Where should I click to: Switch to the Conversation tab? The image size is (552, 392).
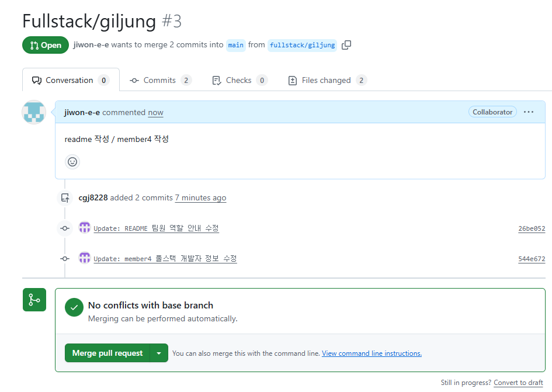click(71, 80)
